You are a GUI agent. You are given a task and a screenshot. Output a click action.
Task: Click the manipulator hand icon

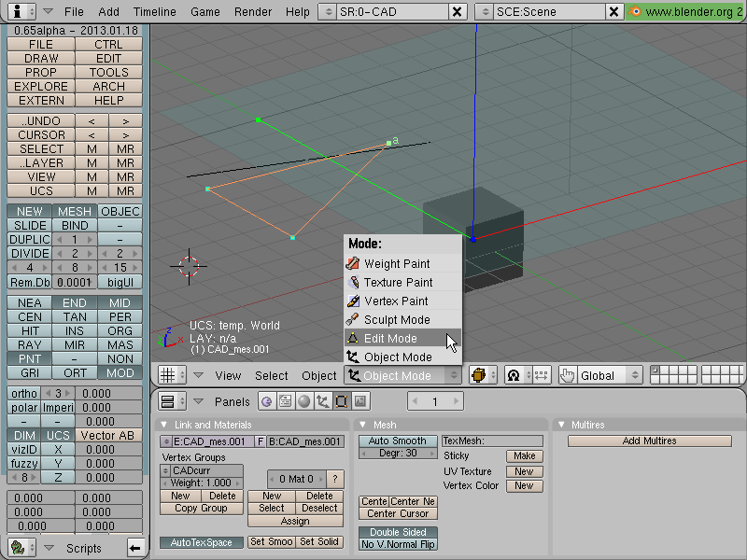tap(567, 375)
